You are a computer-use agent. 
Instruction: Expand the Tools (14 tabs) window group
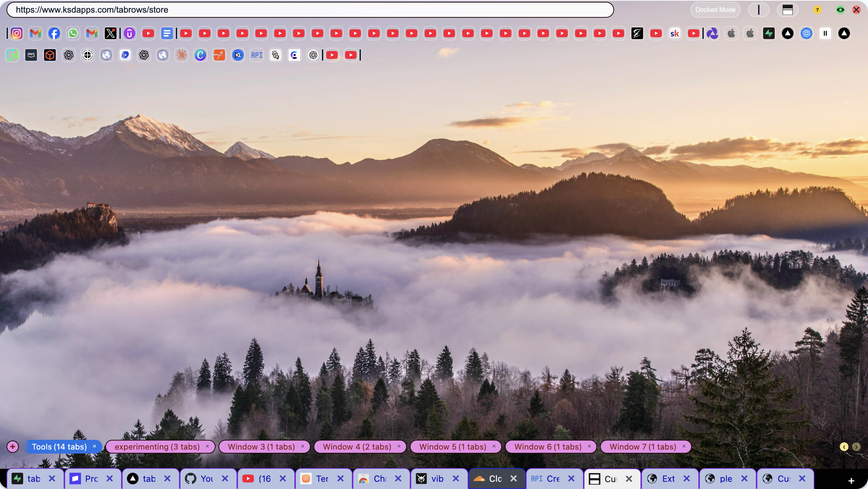pos(59,447)
